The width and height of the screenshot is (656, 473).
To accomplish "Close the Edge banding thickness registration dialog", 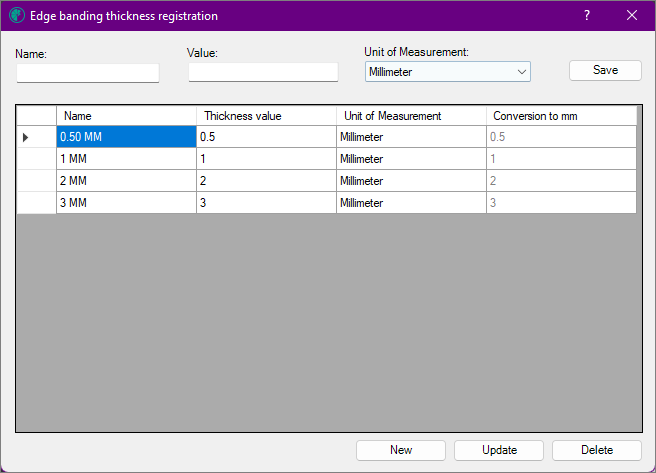I will click(x=632, y=15).
